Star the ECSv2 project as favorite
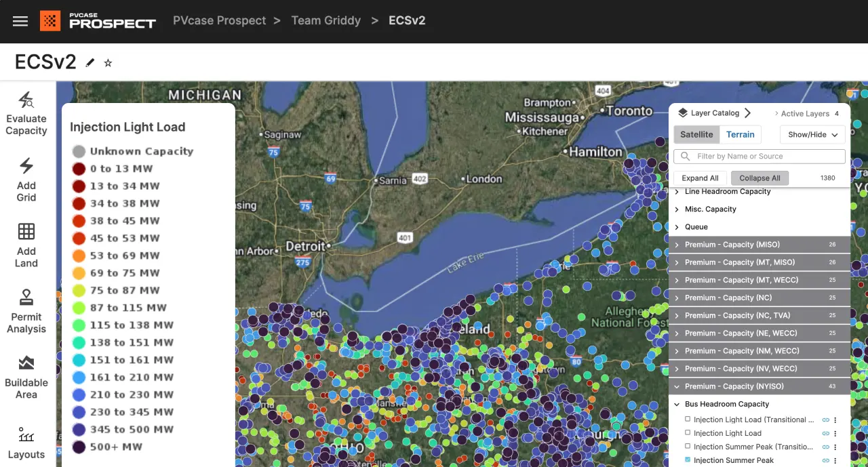Viewport: 868px width, 467px height. (108, 63)
